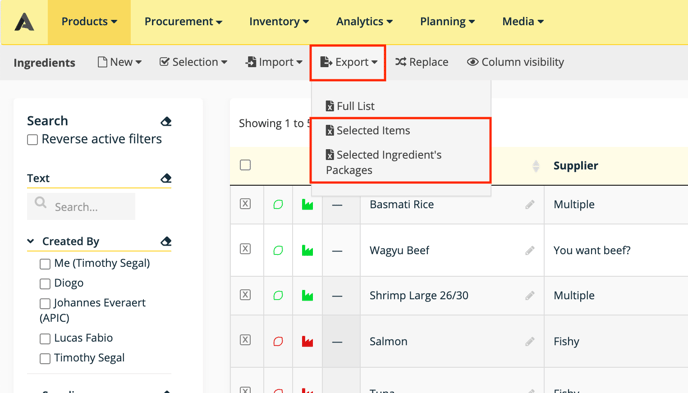Image resolution: width=688 pixels, height=393 pixels.
Task: Focus the text Search field
Action: (x=81, y=207)
